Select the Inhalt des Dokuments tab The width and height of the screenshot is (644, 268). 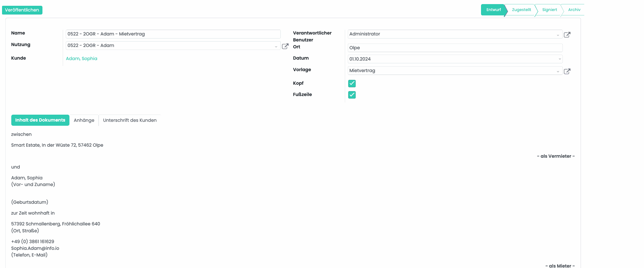point(40,120)
